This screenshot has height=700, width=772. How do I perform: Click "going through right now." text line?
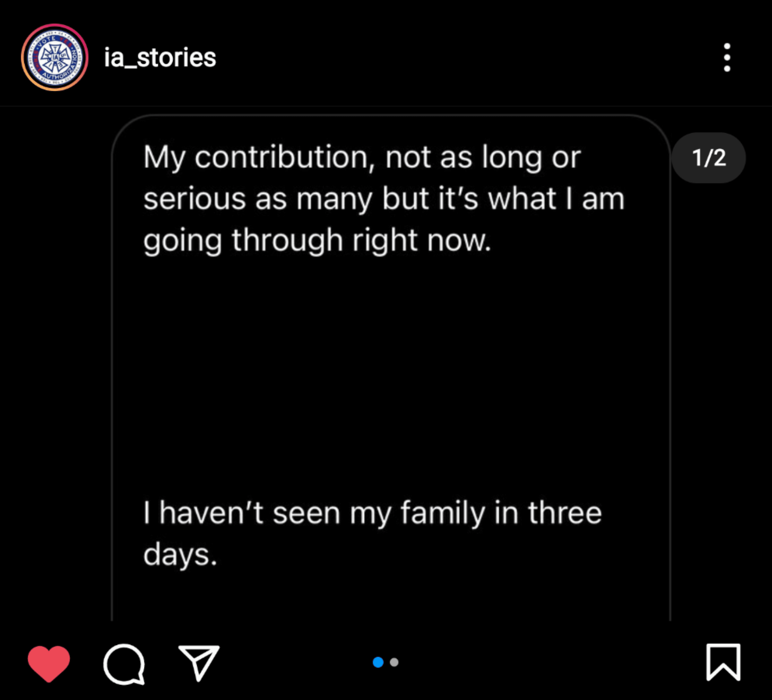pos(317,240)
